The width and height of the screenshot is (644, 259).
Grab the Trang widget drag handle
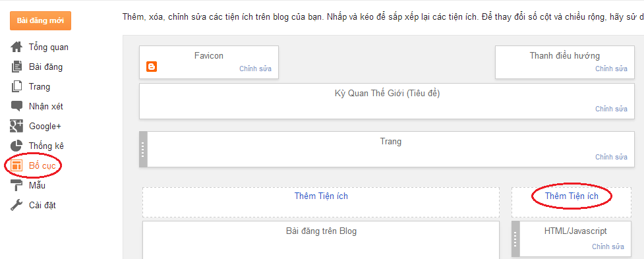tap(143, 150)
